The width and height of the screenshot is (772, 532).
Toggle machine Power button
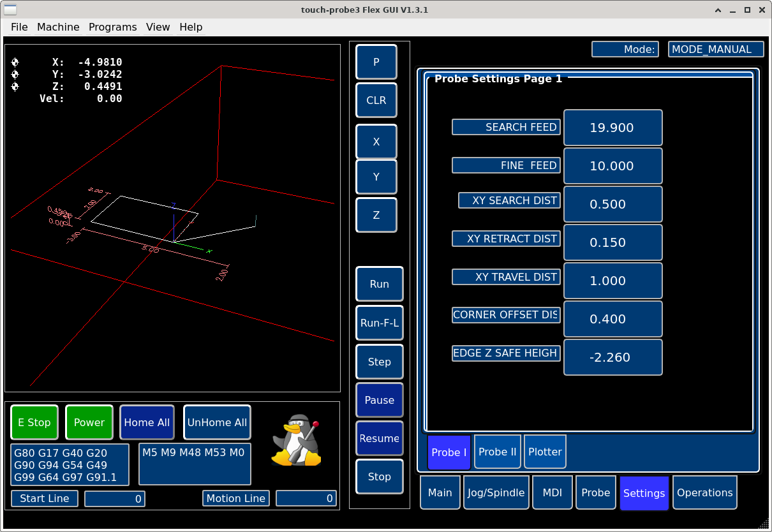[x=89, y=422]
